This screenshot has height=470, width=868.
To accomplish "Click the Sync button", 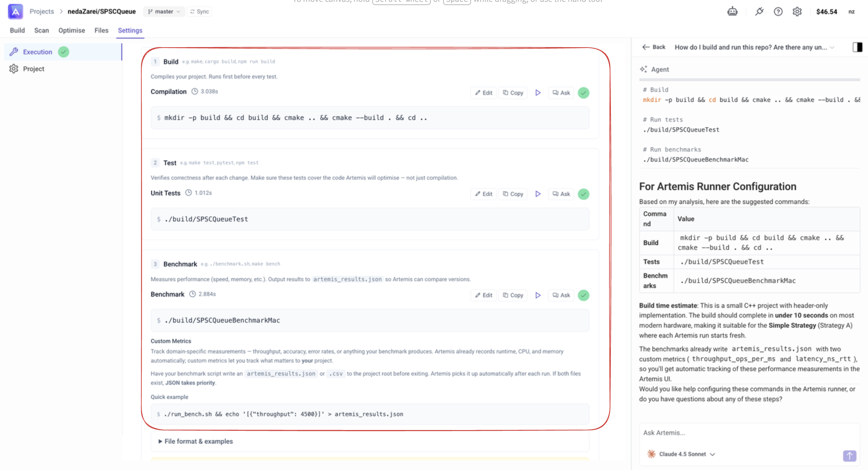I will 199,12.
